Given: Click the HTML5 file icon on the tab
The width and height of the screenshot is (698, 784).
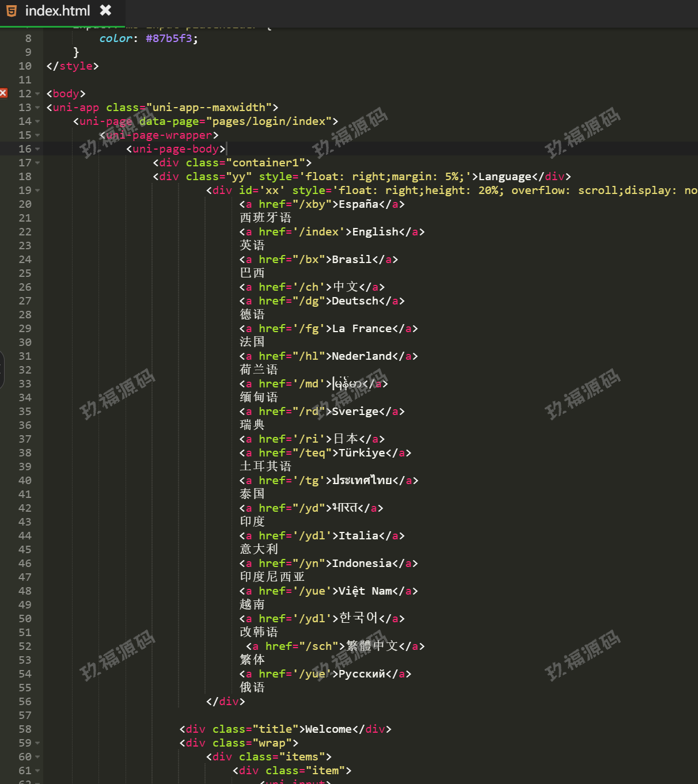Looking at the screenshot, I should coord(12,10).
